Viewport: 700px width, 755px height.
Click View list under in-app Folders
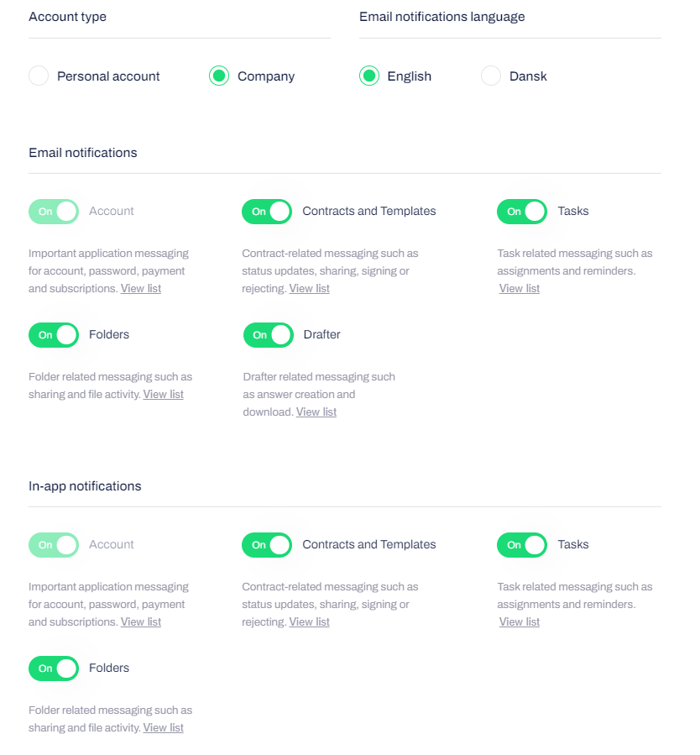click(x=164, y=728)
